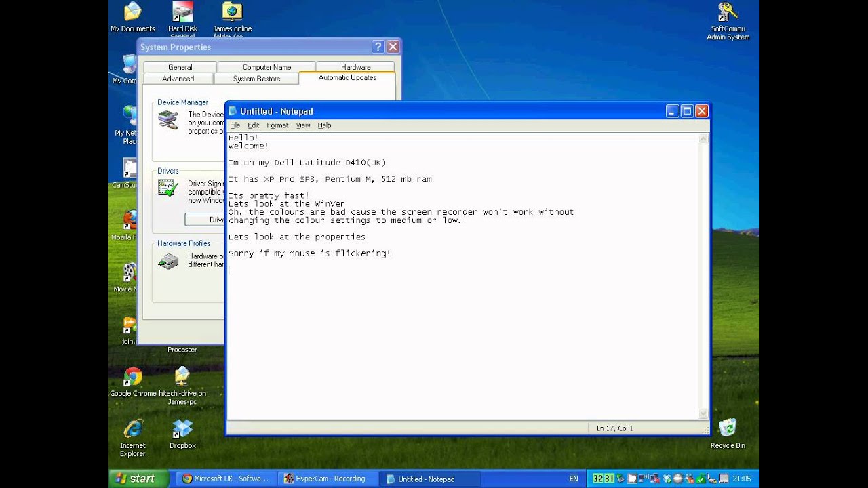
Task: Switch to Advanced tab in System Properties
Action: click(178, 79)
